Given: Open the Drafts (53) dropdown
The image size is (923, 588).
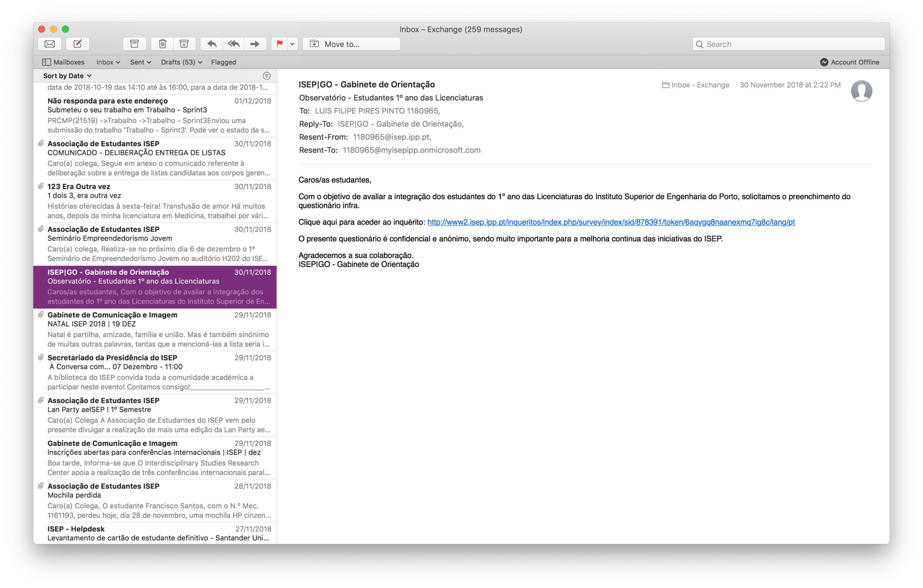Looking at the screenshot, I should tap(181, 62).
